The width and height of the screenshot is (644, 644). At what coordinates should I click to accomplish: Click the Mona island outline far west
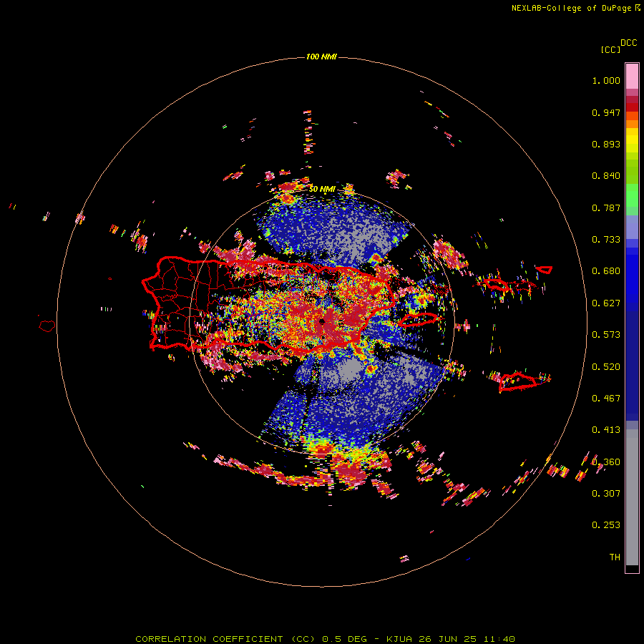(x=47, y=326)
